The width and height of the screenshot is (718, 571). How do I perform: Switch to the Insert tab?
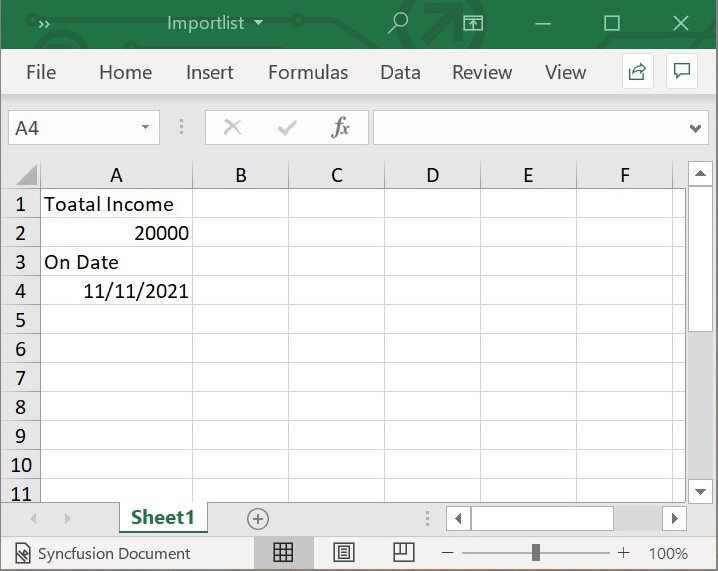point(210,72)
